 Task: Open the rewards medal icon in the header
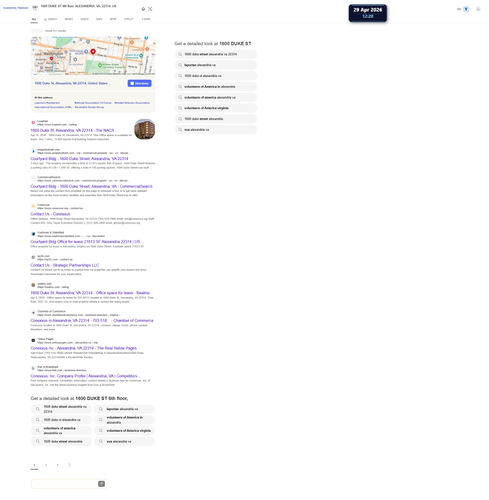tap(466, 9)
